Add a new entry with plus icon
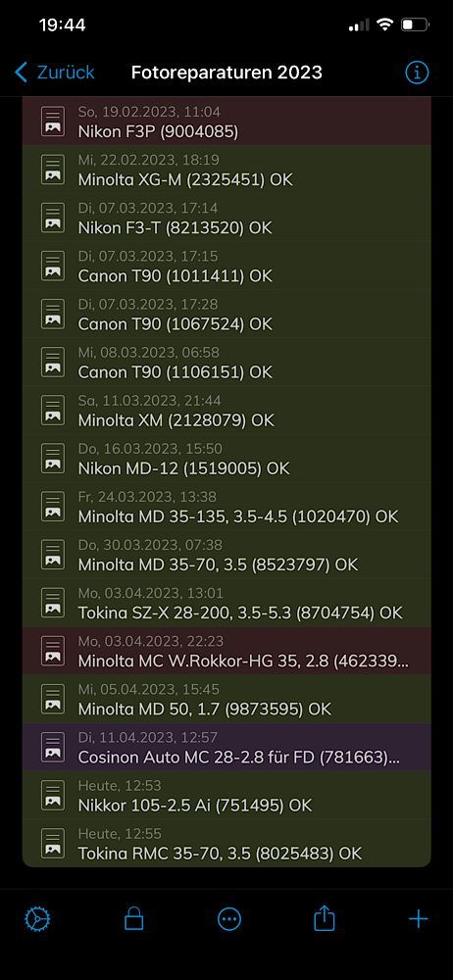The image size is (453, 980). click(418, 919)
